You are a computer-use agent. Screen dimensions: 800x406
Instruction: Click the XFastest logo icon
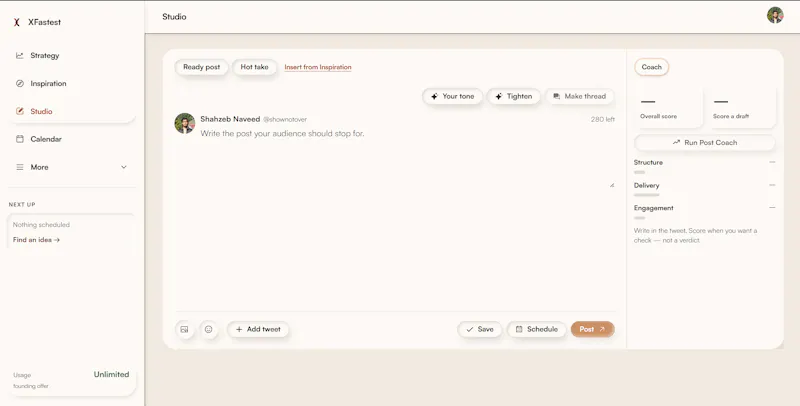pos(16,22)
